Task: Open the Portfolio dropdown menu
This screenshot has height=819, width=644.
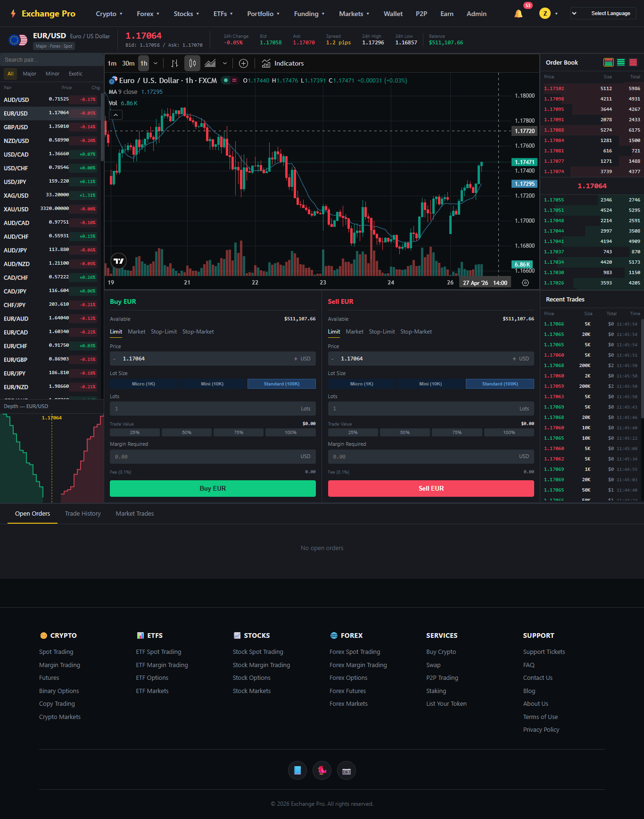Action: pos(263,14)
